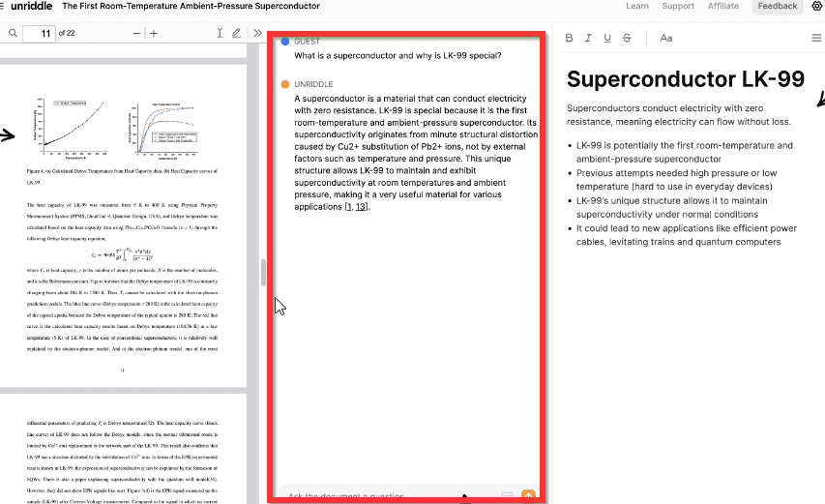This screenshot has width=825, height=504.
Task: Open the PDF search magnifier icon
Action: (x=13, y=33)
